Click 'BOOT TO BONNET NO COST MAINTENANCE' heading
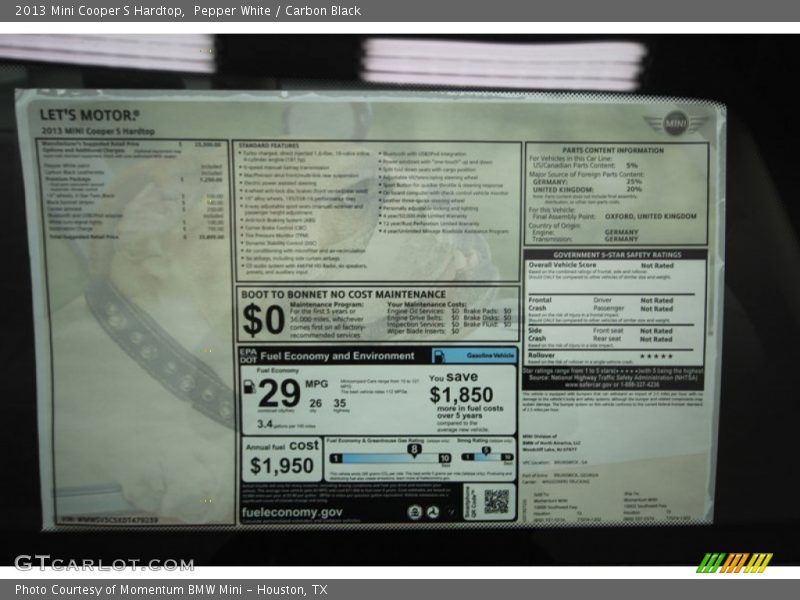Viewport: 800px width, 600px height. (x=343, y=294)
